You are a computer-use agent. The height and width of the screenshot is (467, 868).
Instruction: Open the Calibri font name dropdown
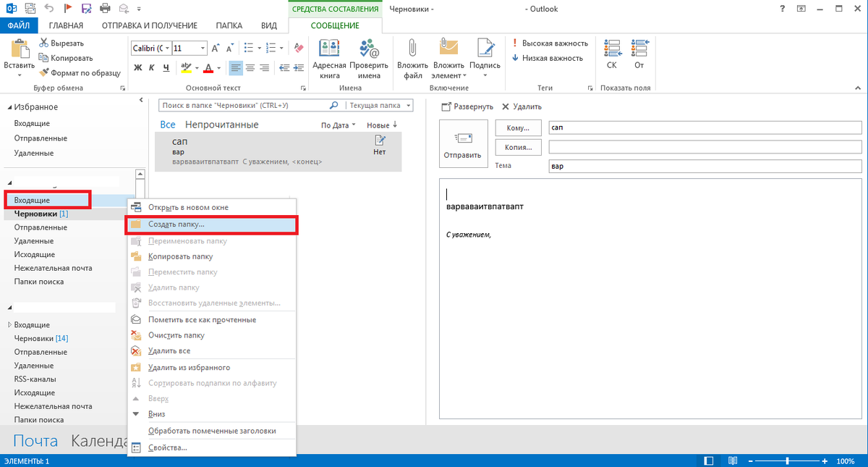[x=168, y=48]
